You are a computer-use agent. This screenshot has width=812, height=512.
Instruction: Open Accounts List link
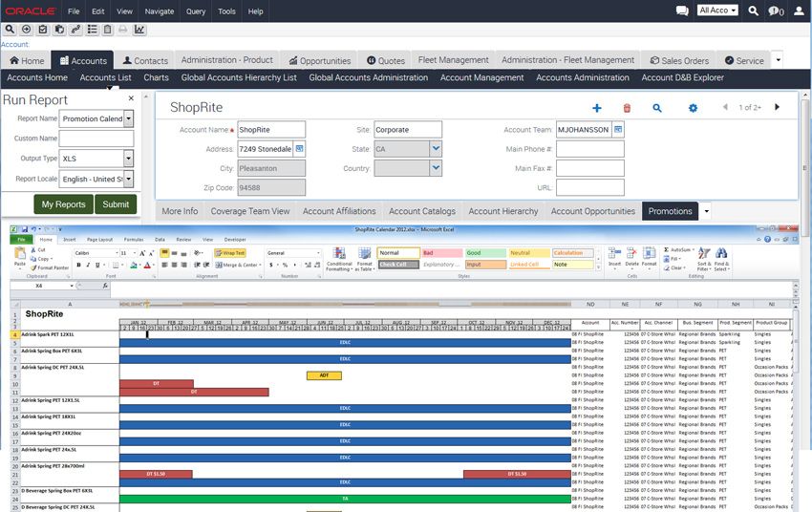(106, 77)
